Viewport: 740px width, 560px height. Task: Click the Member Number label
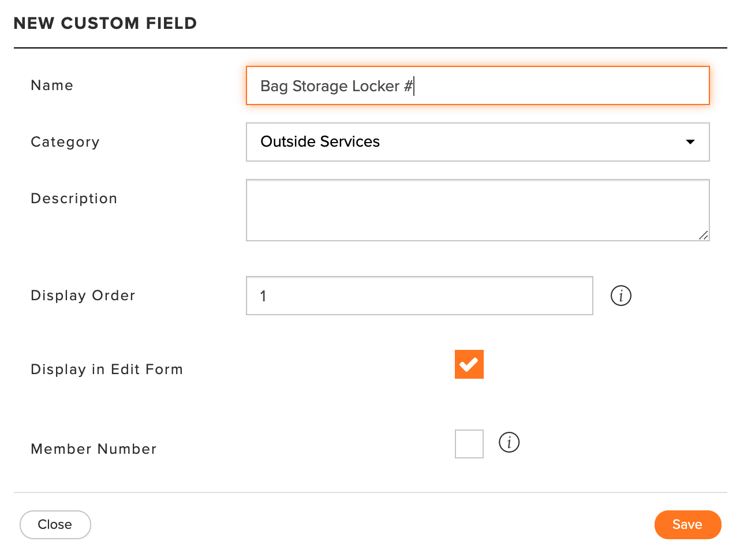(94, 449)
